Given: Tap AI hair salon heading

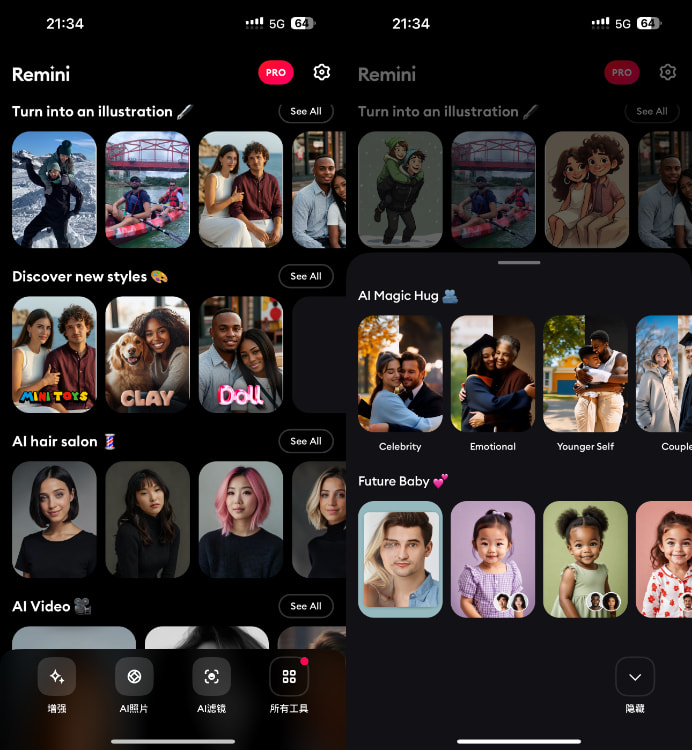Looking at the screenshot, I should click(x=55, y=441).
